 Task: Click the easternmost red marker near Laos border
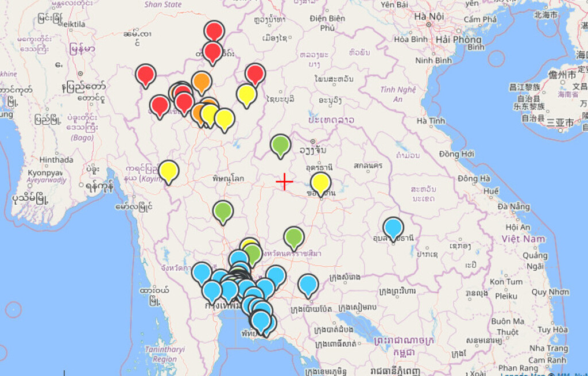pos(256,74)
